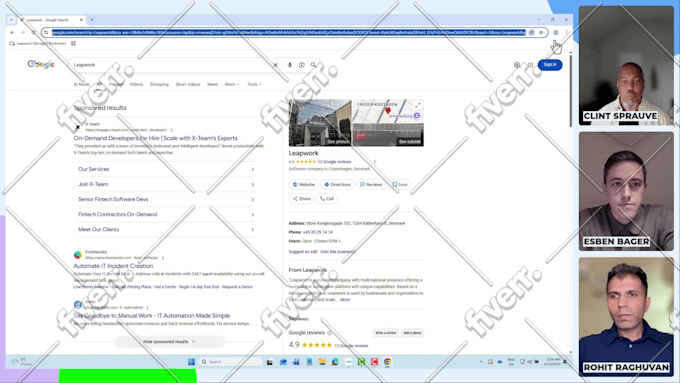Open See outside street view thumbnail
Image resolution: width=680 pixels, height=383 pixels.
[388, 135]
